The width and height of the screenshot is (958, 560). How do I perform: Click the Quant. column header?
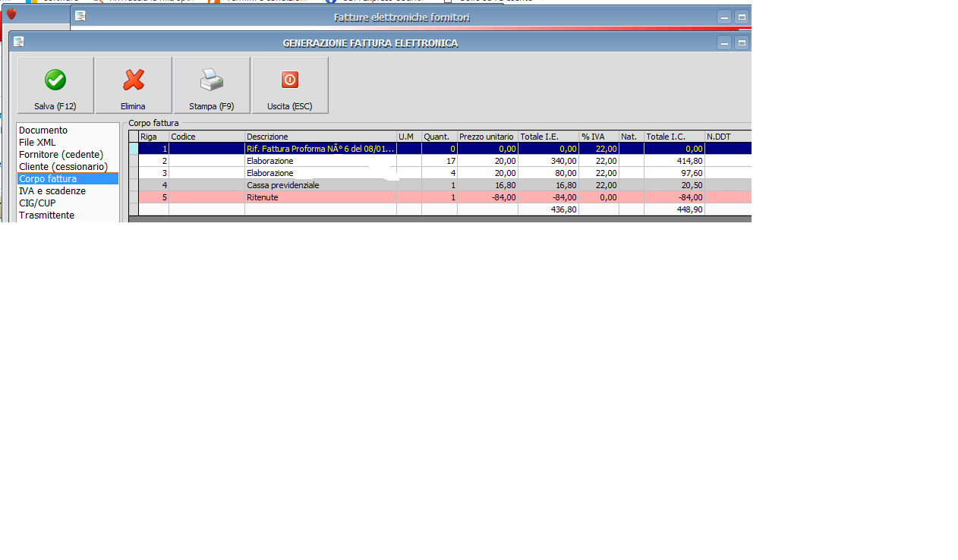(440, 137)
